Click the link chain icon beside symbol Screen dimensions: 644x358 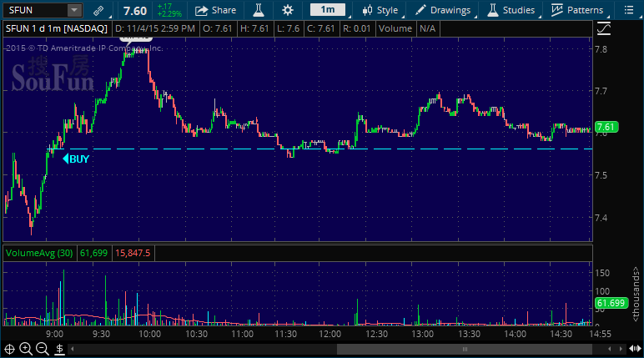98,10
